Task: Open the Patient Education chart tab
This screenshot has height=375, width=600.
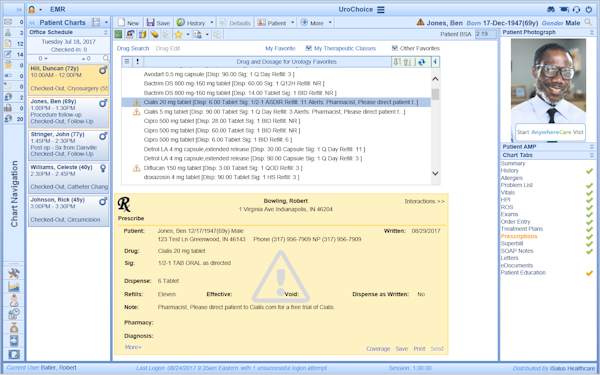Action: coord(523,273)
